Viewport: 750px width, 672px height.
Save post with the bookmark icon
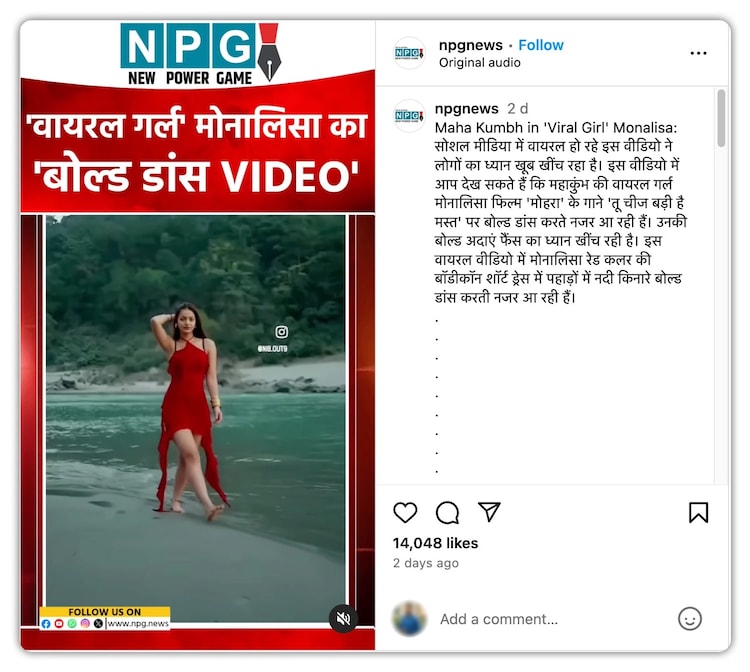(698, 512)
